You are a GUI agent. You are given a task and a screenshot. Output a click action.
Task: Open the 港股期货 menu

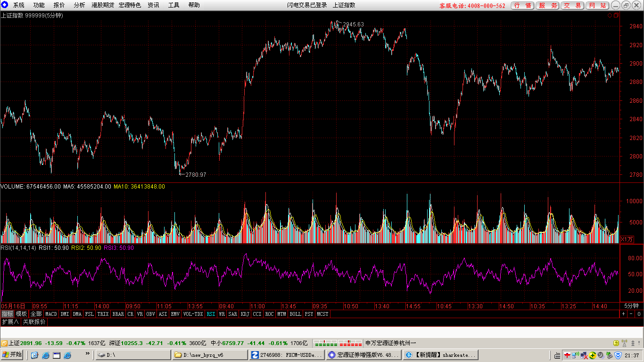click(x=103, y=5)
